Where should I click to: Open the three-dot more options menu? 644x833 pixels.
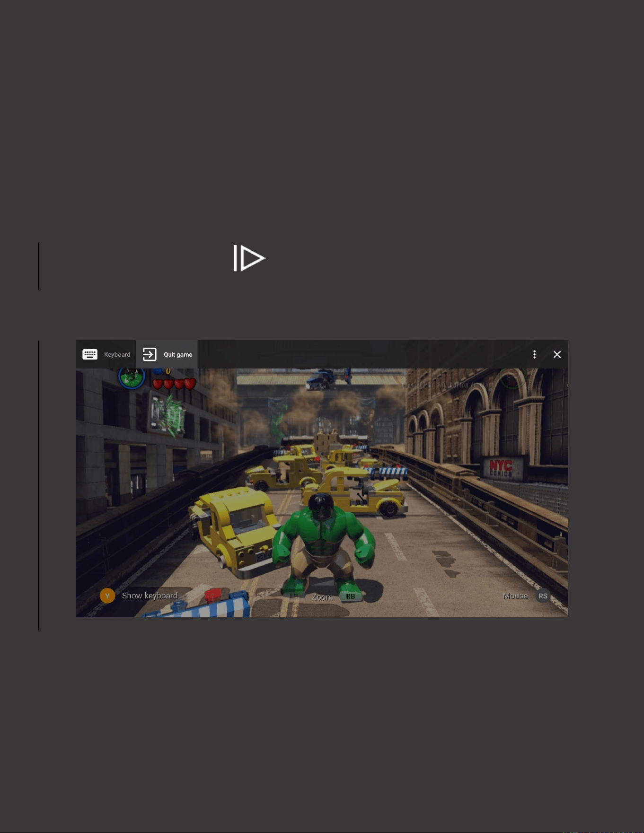click(534, 354)
